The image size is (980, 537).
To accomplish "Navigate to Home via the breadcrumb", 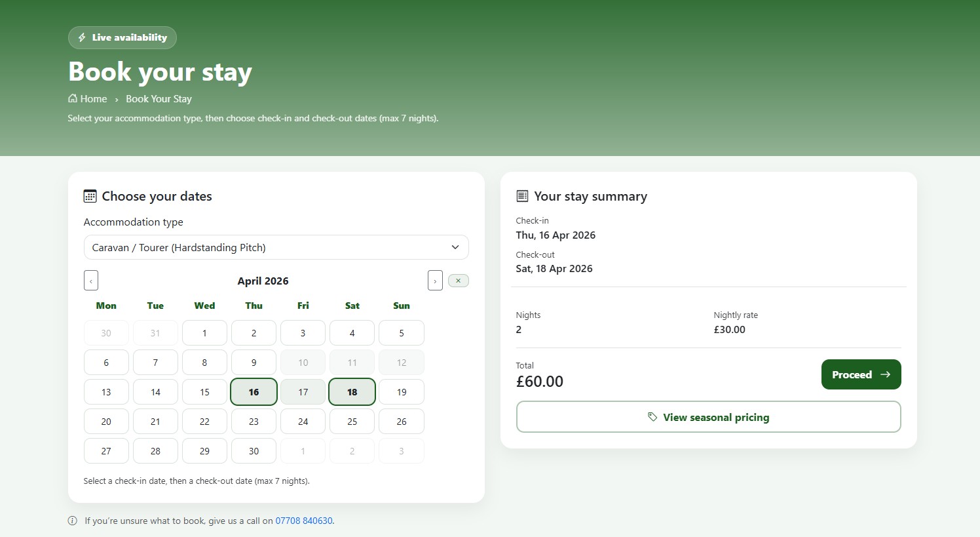I will pyautogui.click(x=94, y=98).
